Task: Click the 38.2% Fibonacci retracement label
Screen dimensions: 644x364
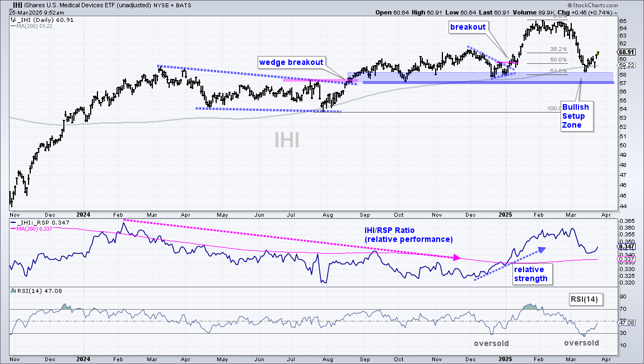Action: coord(558,49)
